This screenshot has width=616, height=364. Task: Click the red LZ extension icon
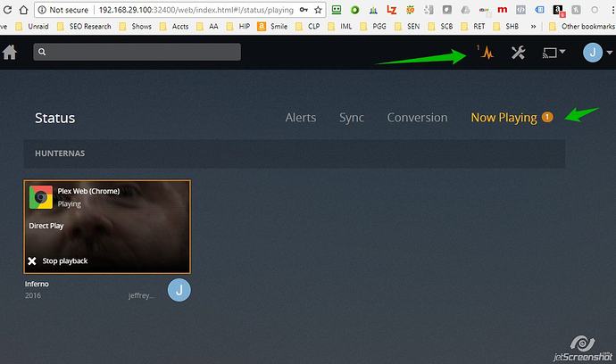tap(392, 10)
